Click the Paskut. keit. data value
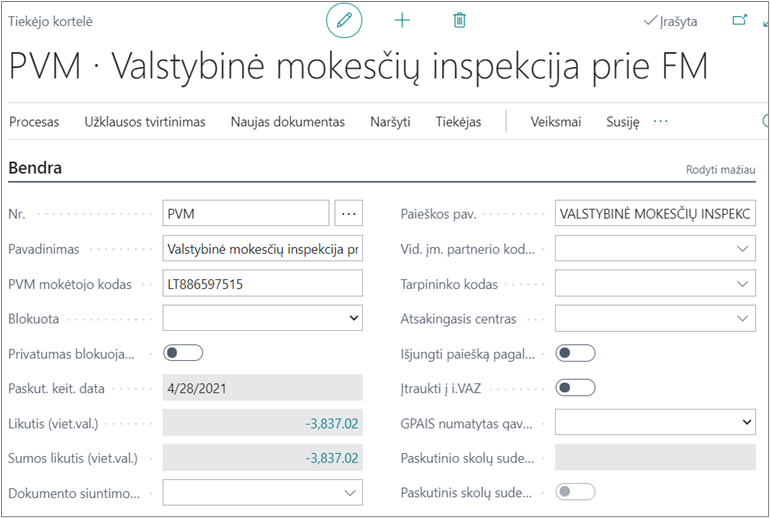Screen dimensions: 770x518 [263, 388]
